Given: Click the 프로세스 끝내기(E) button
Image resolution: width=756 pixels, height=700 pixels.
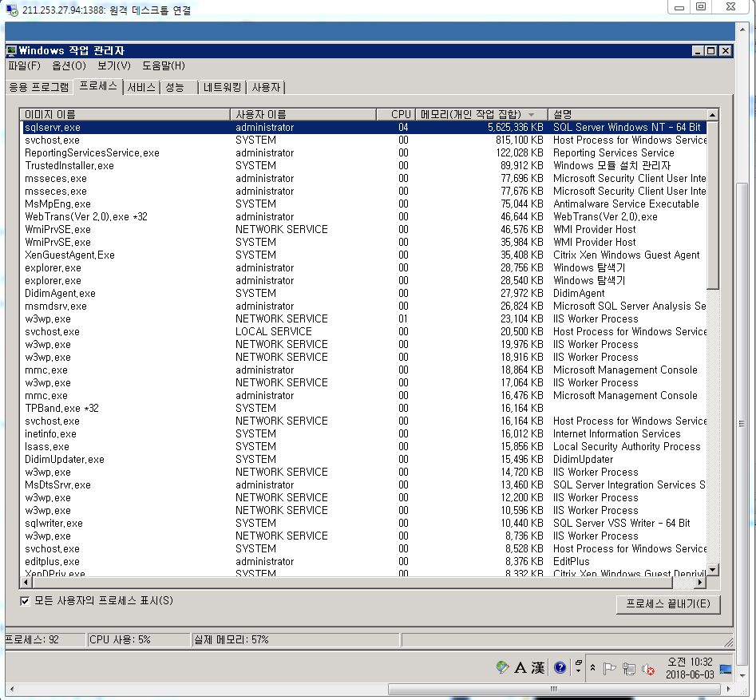Looking at the screenshot, I should pos(667,604).
